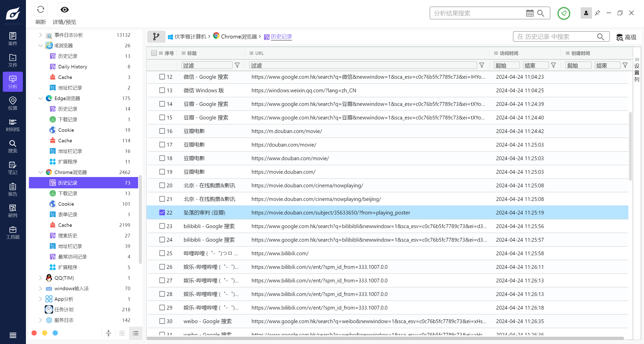This screenshot has height=344, width=644.
Task: Click the 历史记录 breadcrumb link
Action: [x=281, y=37]
